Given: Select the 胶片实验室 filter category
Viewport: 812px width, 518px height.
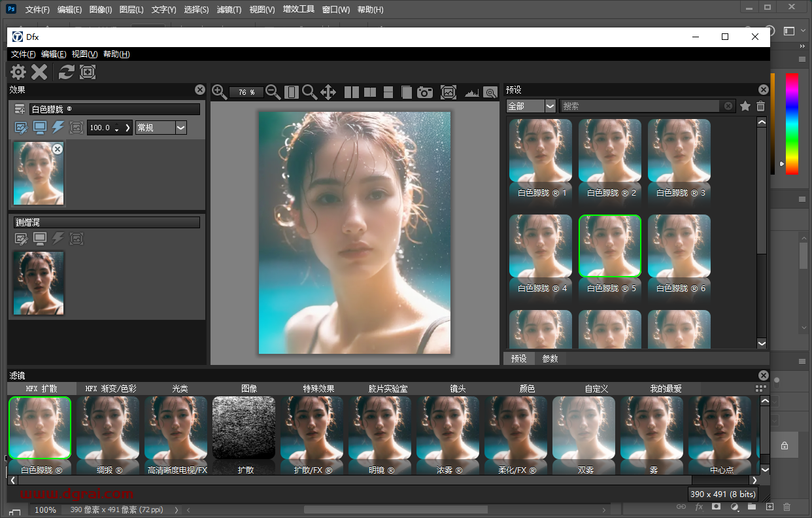Looking at the screenshot, I should click(x=388, y=389).
